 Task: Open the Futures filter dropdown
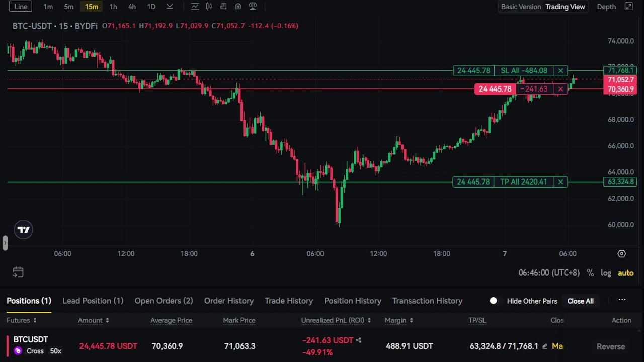click(x=22, y=320)
